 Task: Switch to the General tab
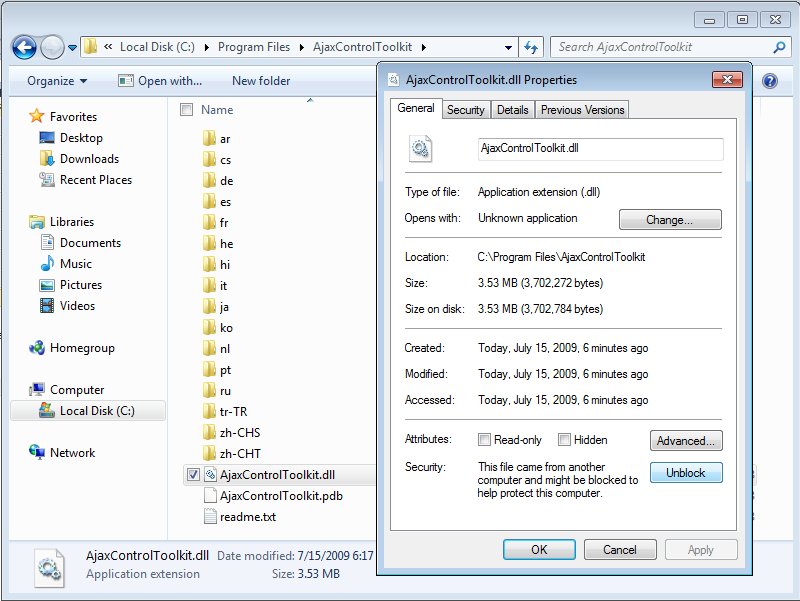416,108
